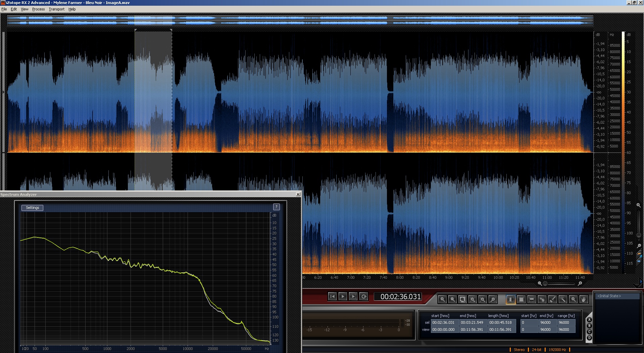This screenshot has height=353, width=644.
Task: Click the zoom magnifier with the solid rectangle
Action: [462, 299]
